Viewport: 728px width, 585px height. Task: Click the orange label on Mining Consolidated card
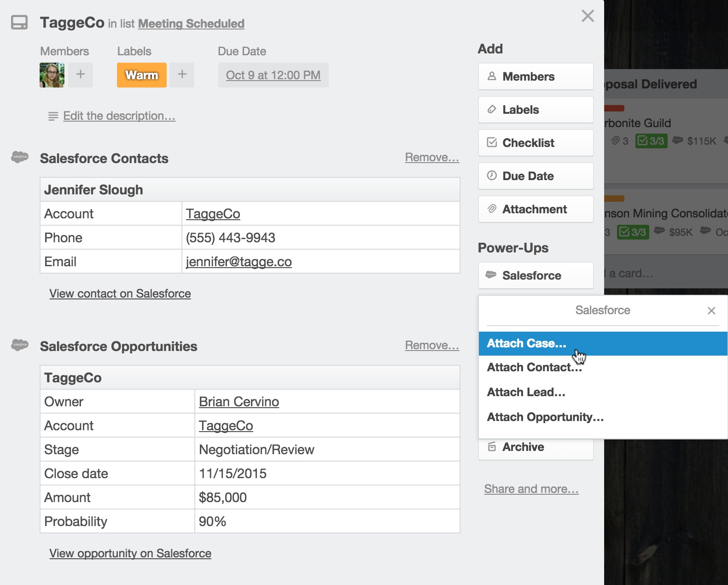tap(614, 199)
